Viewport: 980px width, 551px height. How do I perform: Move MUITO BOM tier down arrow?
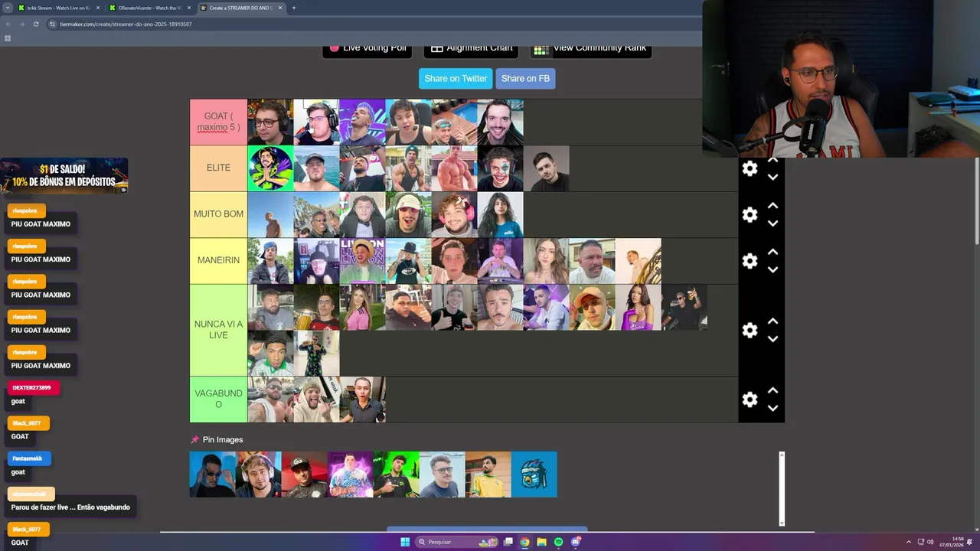773,223
